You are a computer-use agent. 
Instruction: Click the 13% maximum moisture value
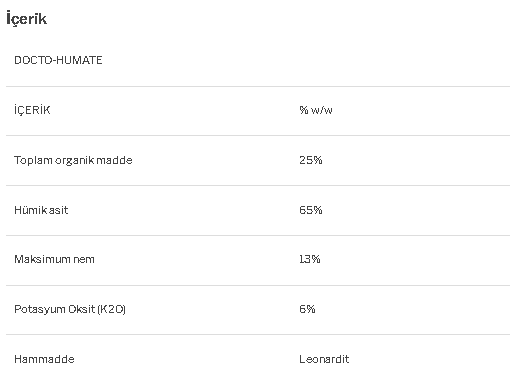pyautogui.click(x=310, y=259)
